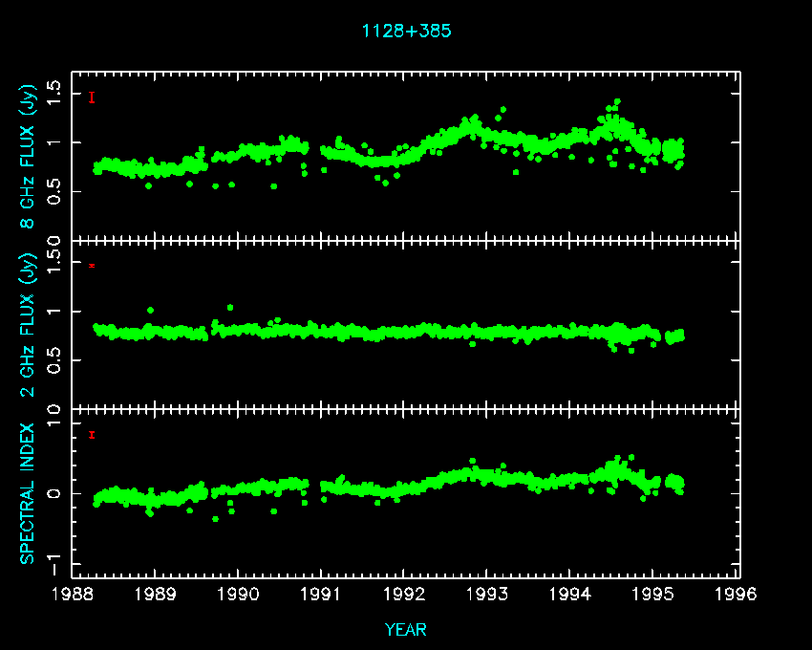Image resolution: width=812 pixels, height=650 pixels.
Task: Click the YEAR x-axis label
Action: [x=406, y=630]
